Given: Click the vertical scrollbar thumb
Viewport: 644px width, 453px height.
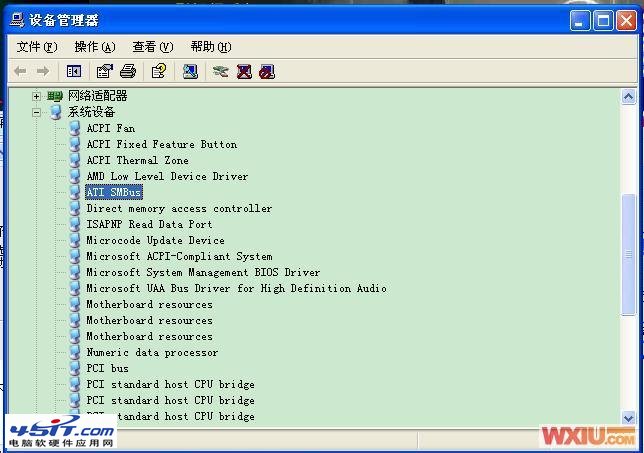Looking at the screenshot, I should (628, 255).
